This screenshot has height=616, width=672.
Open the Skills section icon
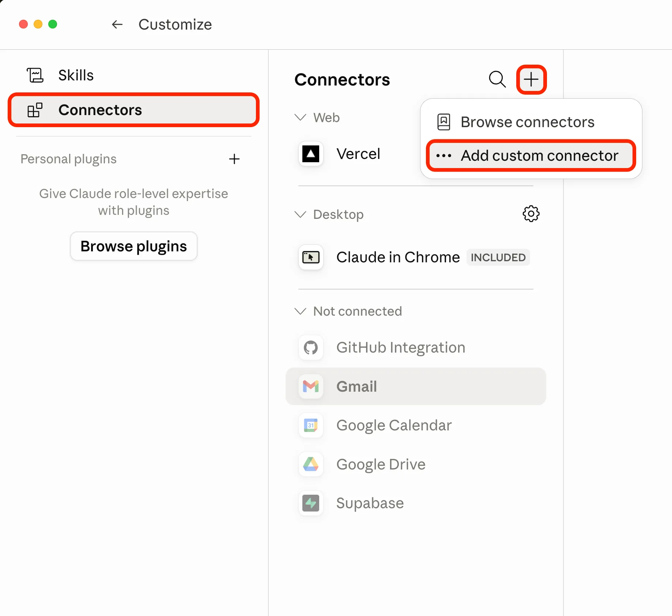(35, 75)
